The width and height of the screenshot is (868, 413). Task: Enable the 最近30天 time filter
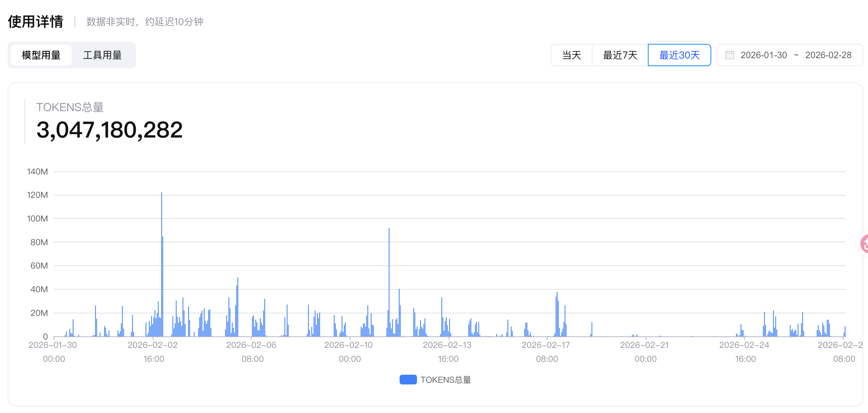pos(679,55)
